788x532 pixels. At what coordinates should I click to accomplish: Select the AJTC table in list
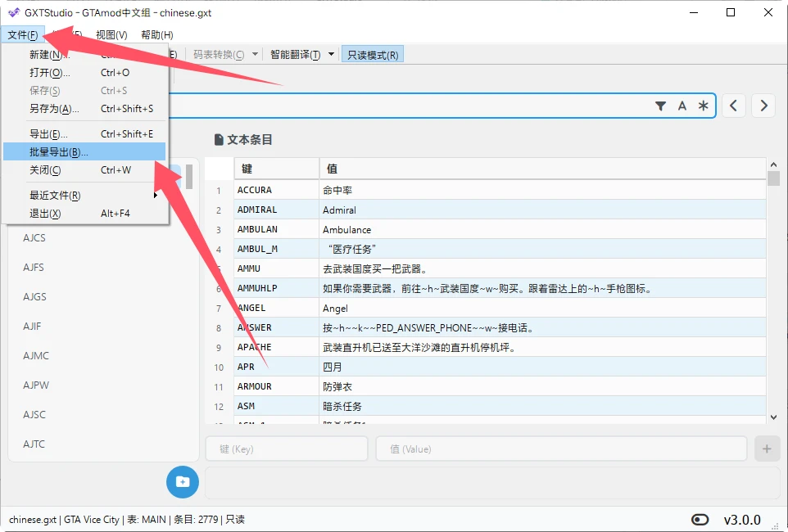pos(34,444)
